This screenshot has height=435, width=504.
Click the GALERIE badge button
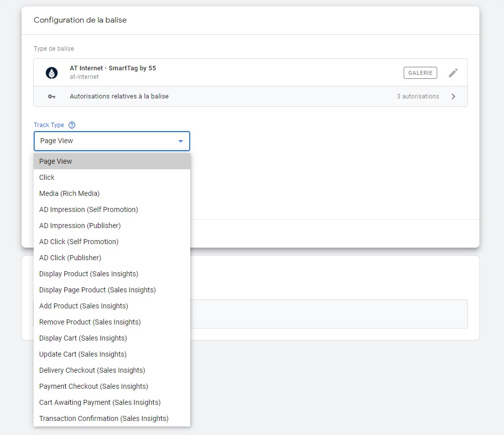pos(420,73)
